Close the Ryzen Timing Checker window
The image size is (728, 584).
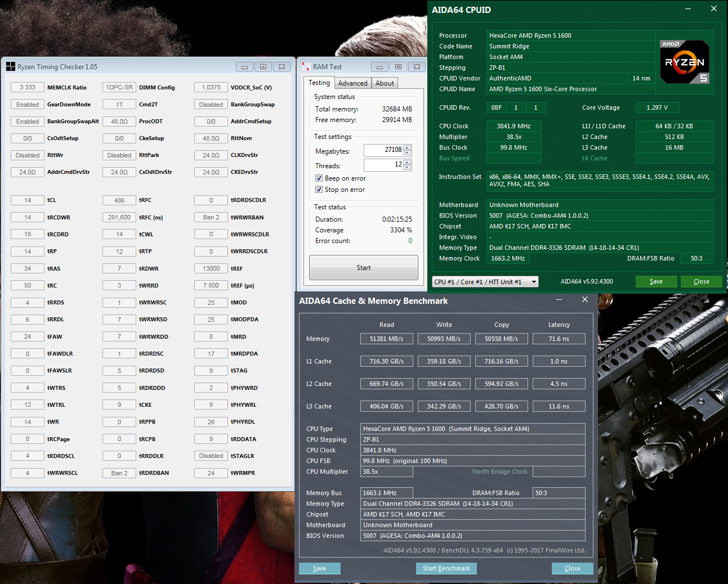click(x=282, y=66)
